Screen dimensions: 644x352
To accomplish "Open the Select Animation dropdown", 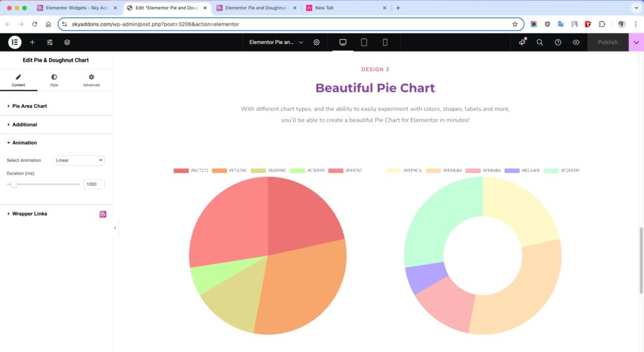I will 79,161.
